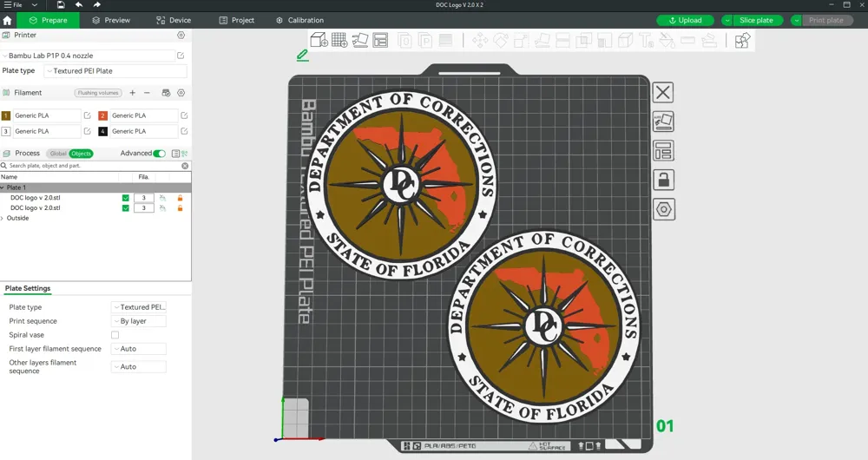Click the Auto orient toolbar icon
This screenshot has width=868, height=460.
[x=360, y=40]
